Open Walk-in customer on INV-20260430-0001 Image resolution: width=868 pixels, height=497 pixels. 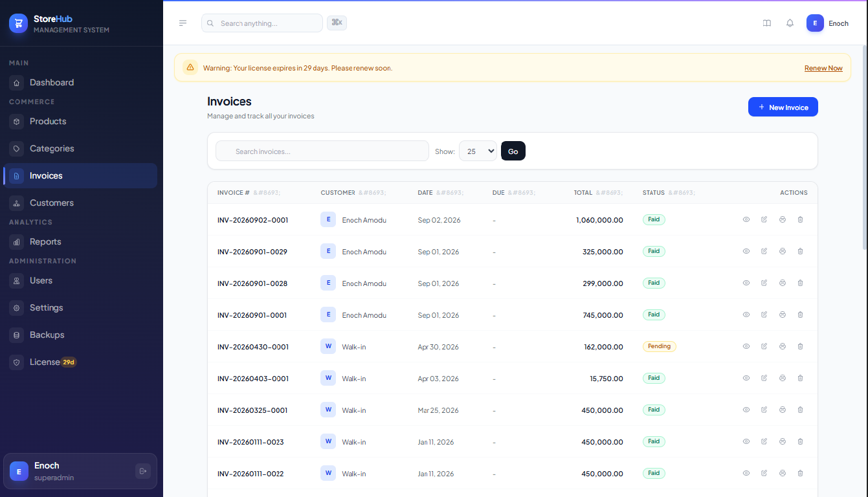click(343, 347)
